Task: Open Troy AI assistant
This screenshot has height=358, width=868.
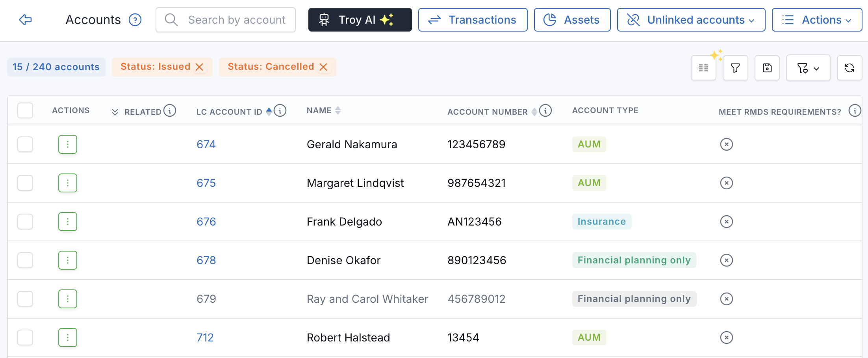Action: 360,20
